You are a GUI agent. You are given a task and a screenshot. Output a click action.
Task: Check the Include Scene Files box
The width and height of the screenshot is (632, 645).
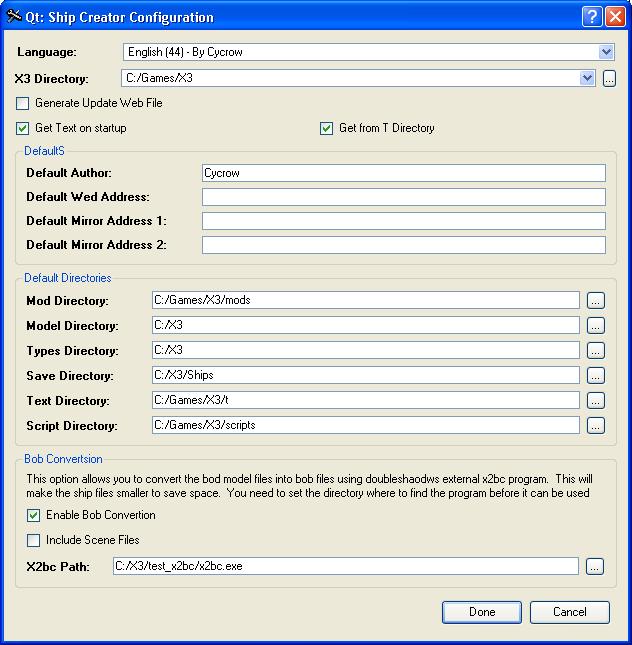click(33, 540)
